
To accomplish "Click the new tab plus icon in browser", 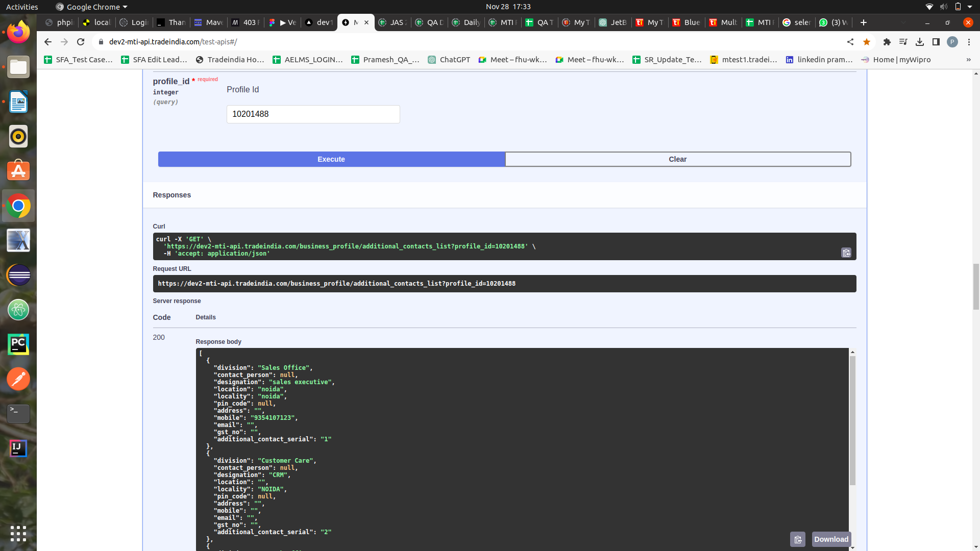I will [x=864, y=22].
